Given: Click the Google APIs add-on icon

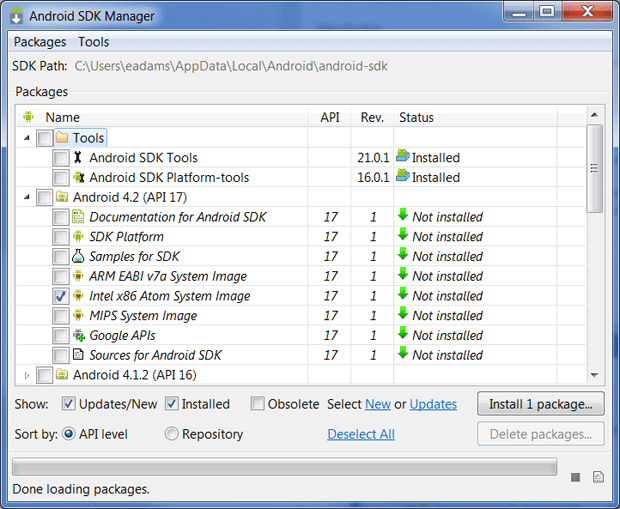Looking at the screenshot, I should click(79, 335).
